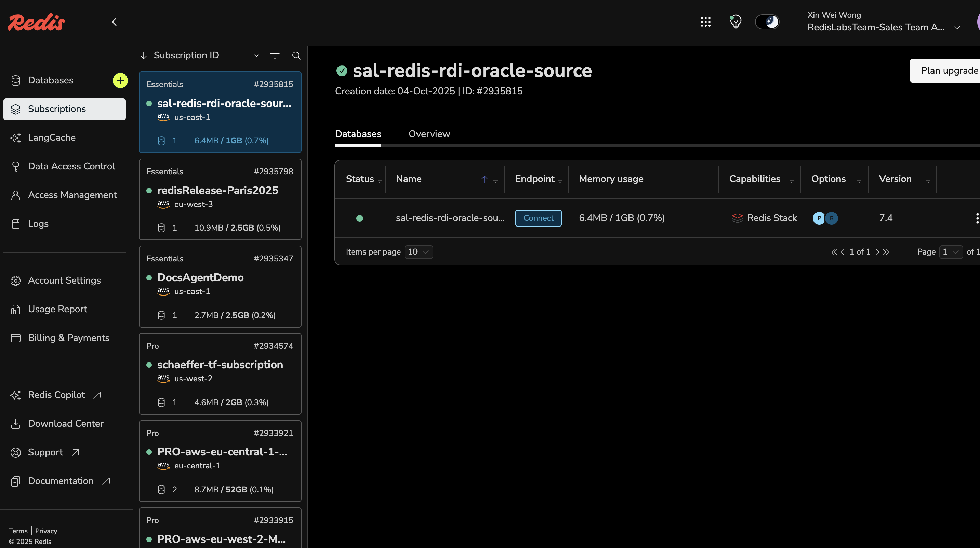Click the P option badge
Viewport: 980px width, 548px height.
coord(819,218)
